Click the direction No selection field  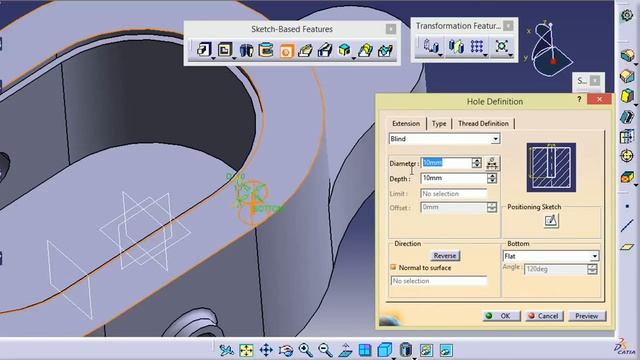pos(439,281)
